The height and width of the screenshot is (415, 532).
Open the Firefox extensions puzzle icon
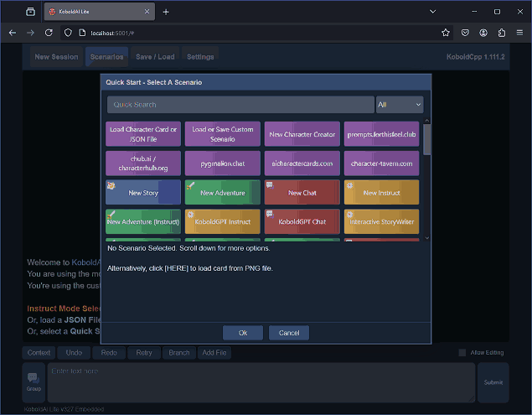coord(502,33)
